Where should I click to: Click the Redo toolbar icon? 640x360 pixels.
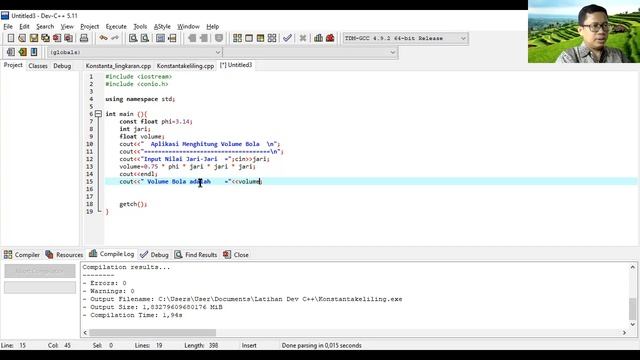point(115,38)
